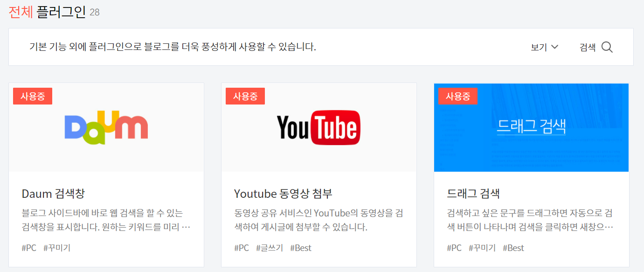Click the 드래그 검색 description text
Screen dimensions: 644x272
click(530, 220)
